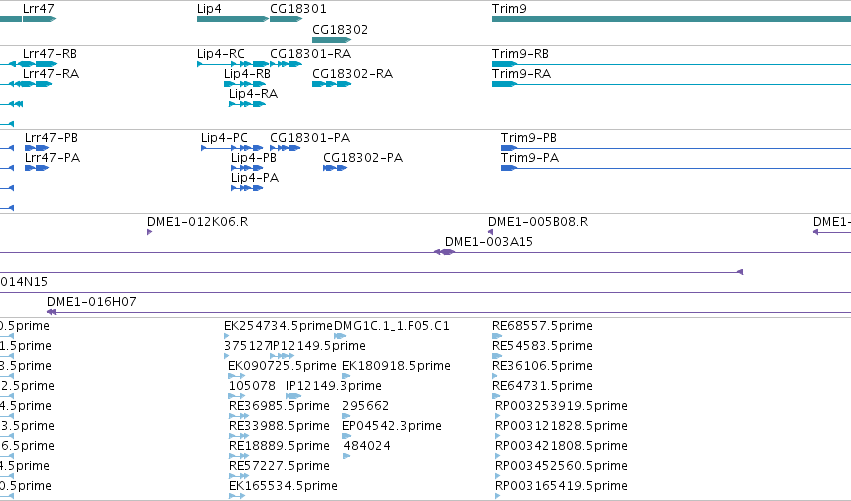The image size is (851, 501).
Task: Click the Trim9 gene label
Action: point(509,9)
